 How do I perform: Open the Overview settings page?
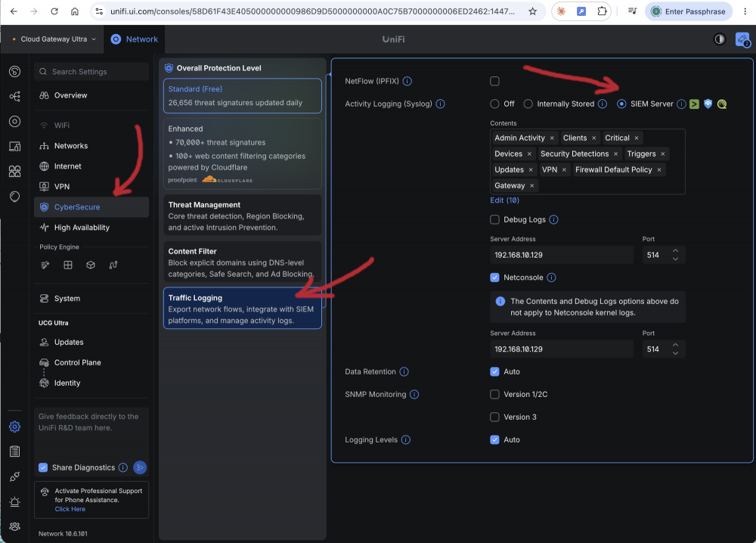click(x=91, y=95)
